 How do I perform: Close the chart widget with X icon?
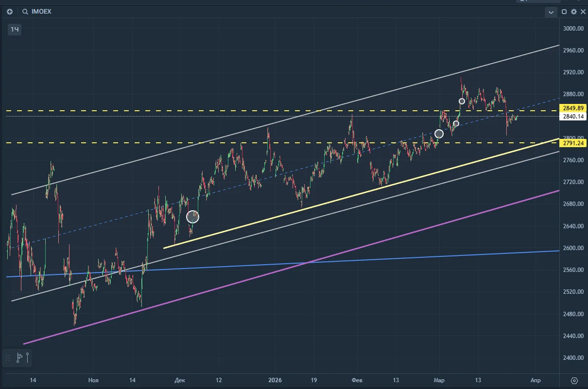[x=582, y=12]
